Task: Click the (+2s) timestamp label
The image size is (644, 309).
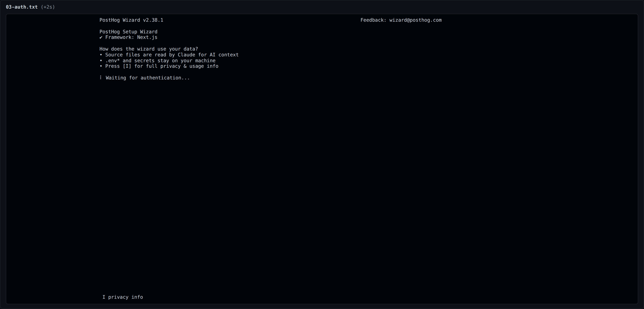Action: tap(48, 7)
